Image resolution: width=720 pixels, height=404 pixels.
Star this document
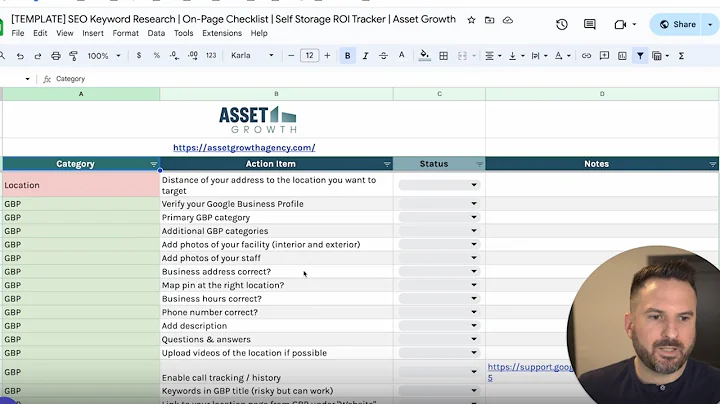[471, 20]
